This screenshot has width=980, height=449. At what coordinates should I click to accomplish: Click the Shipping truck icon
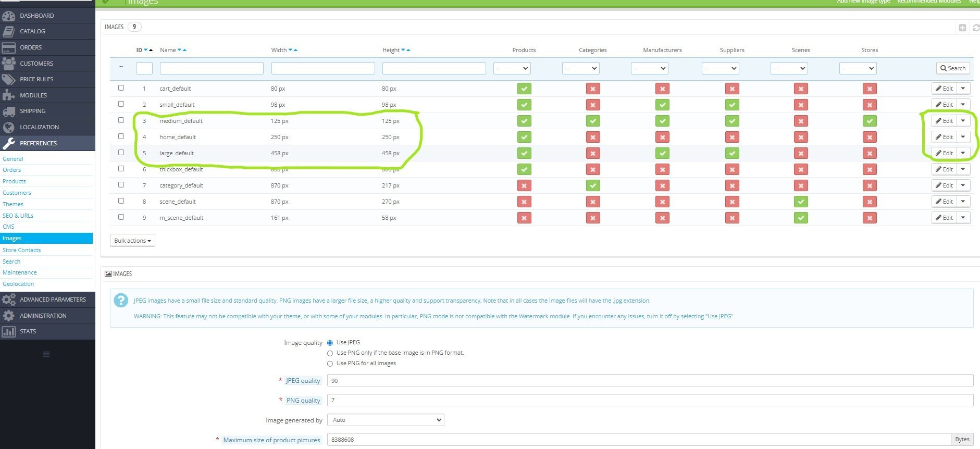pyautogui.click(x=8, y=111)
